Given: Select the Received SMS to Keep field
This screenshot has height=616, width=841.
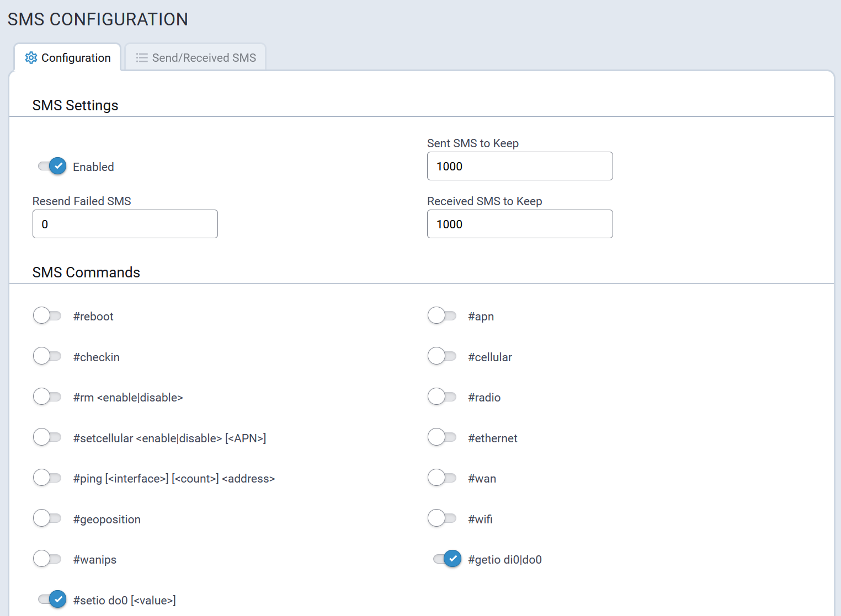Looking at the screenshot, I should 519,224.
